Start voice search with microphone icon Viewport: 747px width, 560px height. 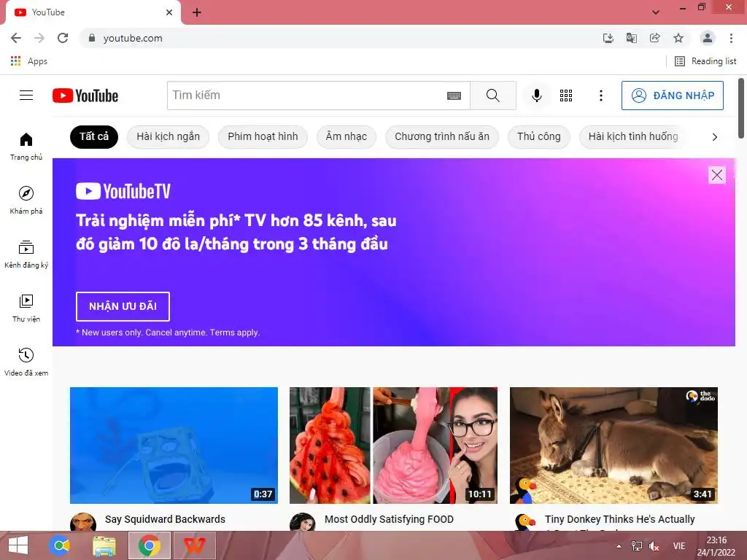[x=536, y=96]
